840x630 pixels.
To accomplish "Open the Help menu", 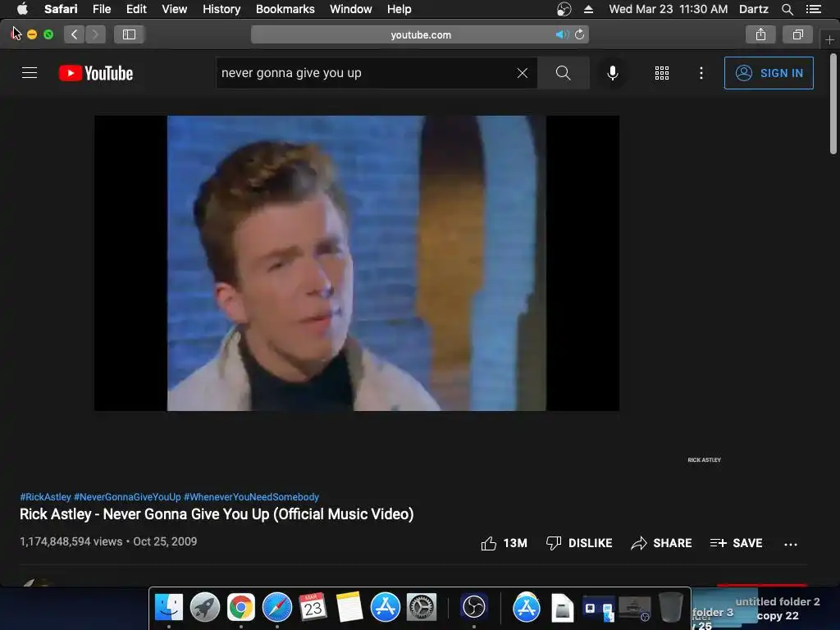I will click(399, 9).
